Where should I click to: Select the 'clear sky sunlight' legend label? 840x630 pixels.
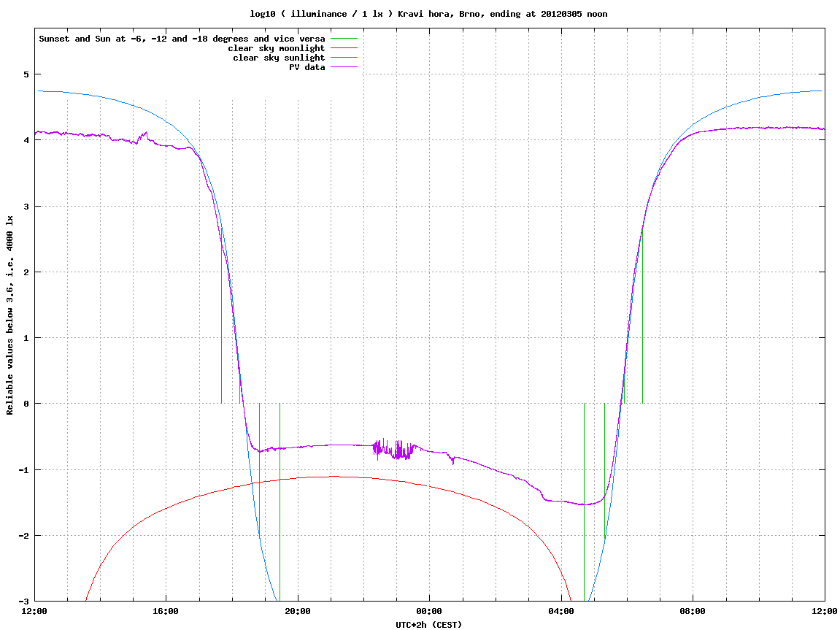[279, 58]
